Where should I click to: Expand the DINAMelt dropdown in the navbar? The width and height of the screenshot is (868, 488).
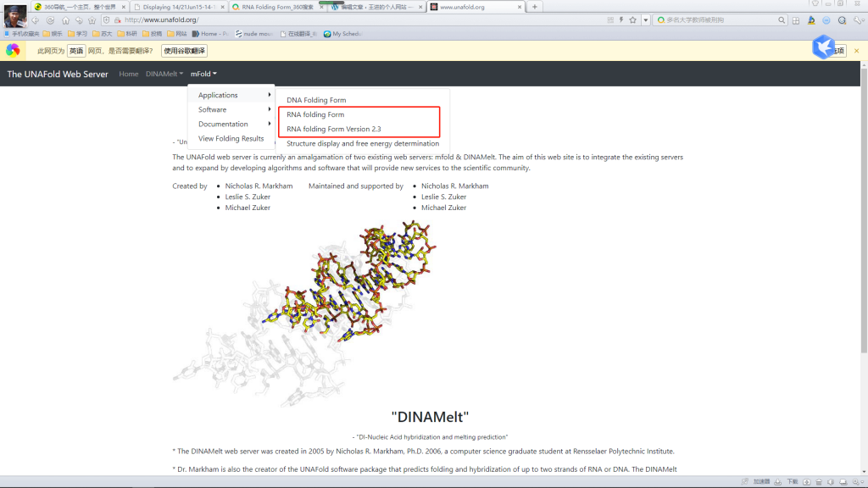click(x=164, y=74)
